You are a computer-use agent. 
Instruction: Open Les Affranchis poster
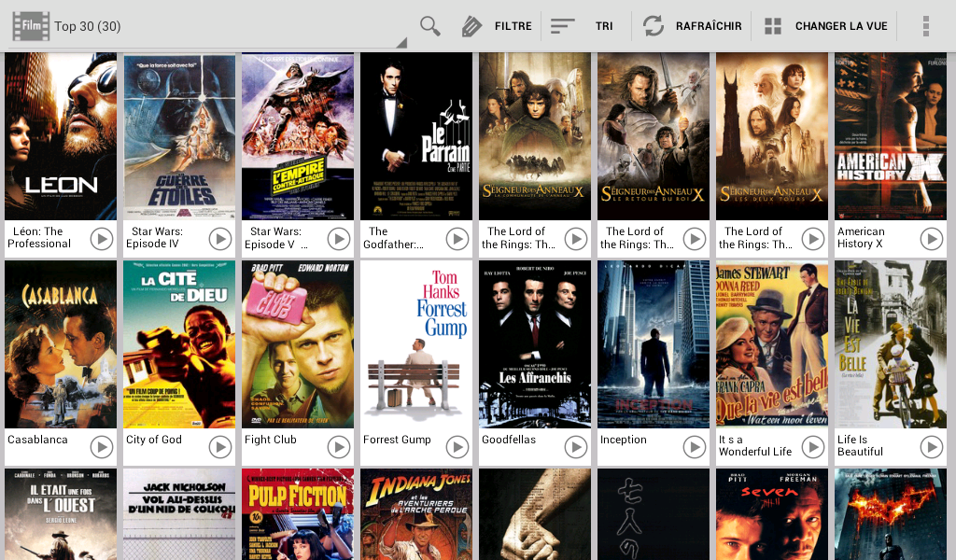pyautogui.click(x=535, y=345)
